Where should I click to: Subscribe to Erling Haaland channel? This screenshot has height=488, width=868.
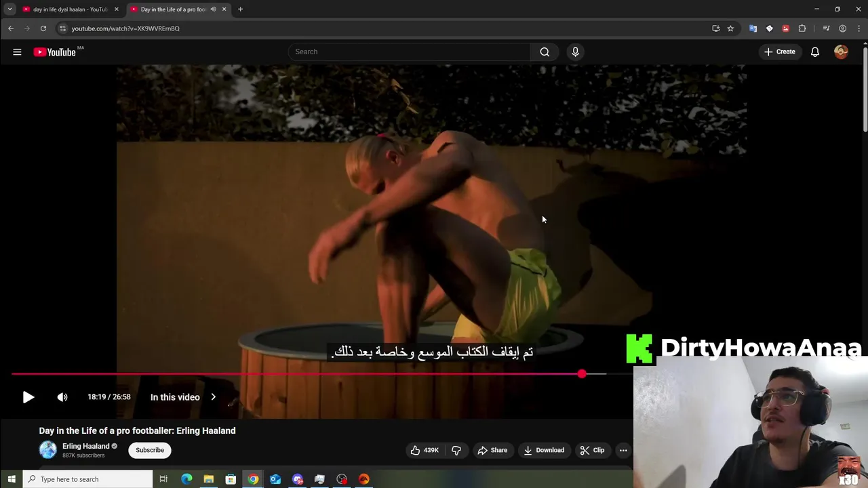[x=150, y=450]
